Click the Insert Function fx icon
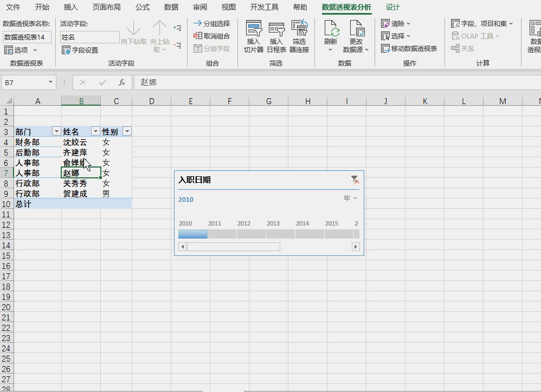541x392 pixels. [x=122, y=82]
